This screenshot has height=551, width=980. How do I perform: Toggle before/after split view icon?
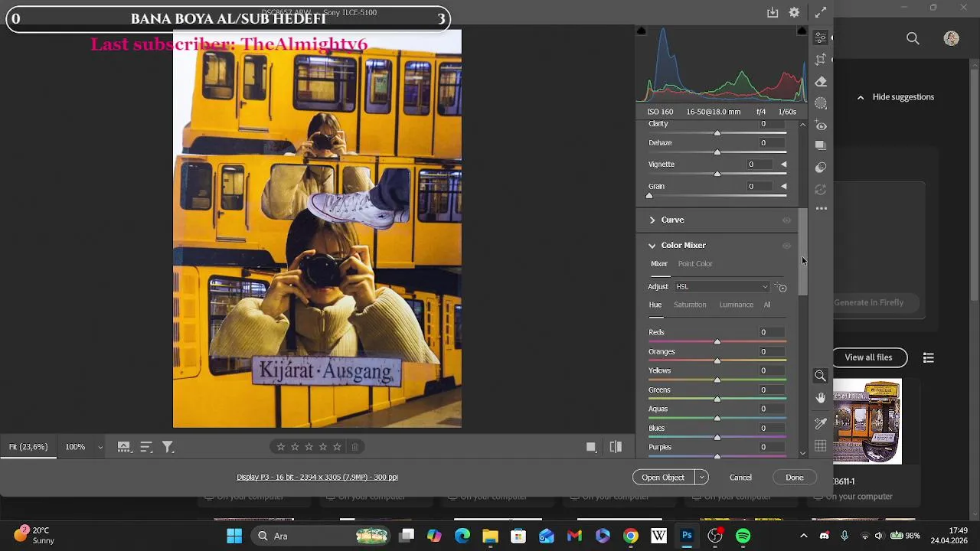616,447
